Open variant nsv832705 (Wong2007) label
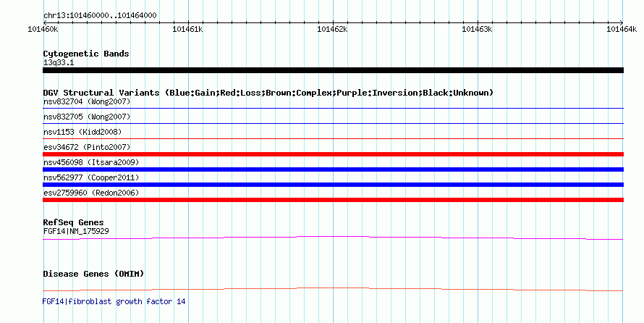The width and height of the screenshot is (644, 323). (87, 117)
